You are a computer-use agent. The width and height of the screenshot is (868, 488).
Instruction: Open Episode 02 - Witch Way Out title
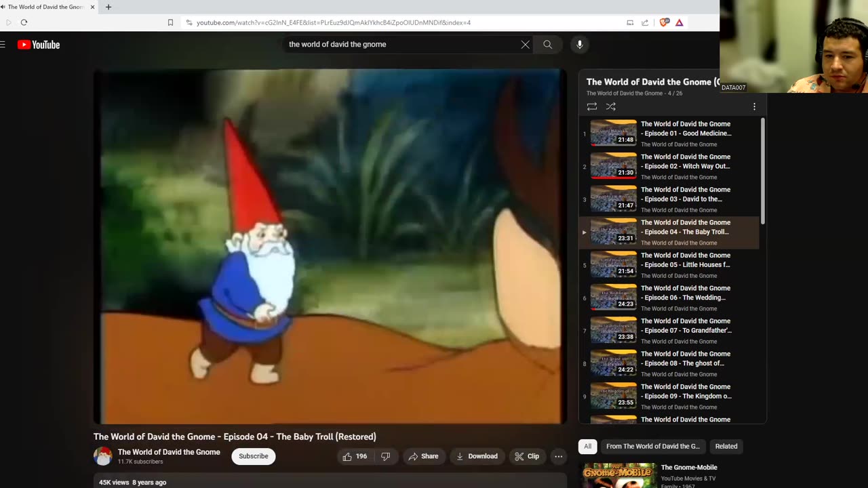[x=686, y=161]
